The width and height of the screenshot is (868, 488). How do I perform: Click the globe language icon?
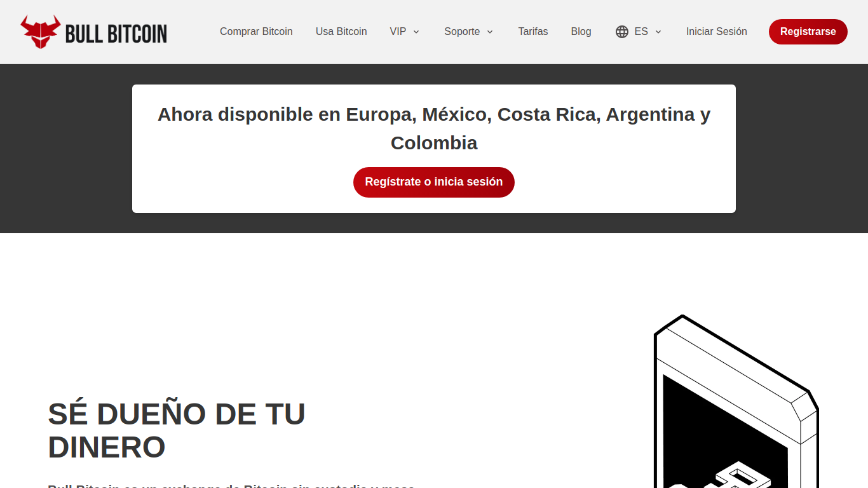[x=622, y=32]
